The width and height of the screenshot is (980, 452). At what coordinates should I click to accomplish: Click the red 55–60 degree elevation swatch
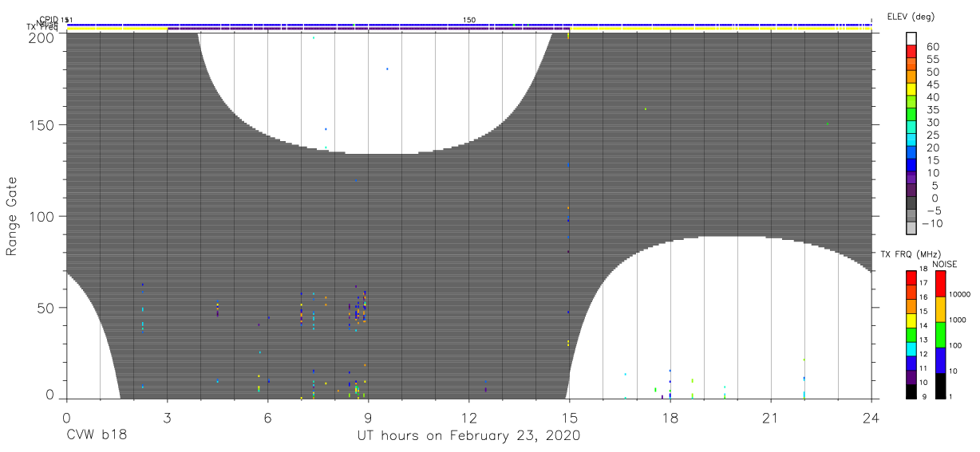tap(912, 53)
